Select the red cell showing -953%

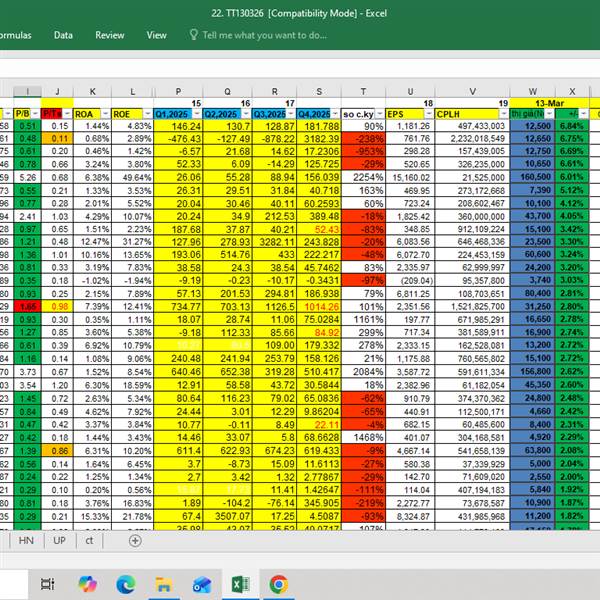click(x=364, y=151)
